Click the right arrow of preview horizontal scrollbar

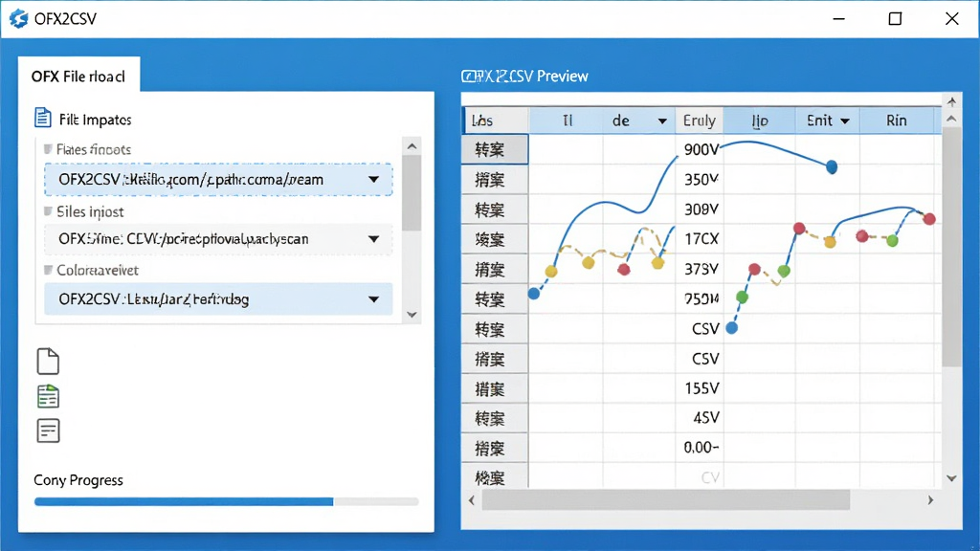tap(930, 499)
